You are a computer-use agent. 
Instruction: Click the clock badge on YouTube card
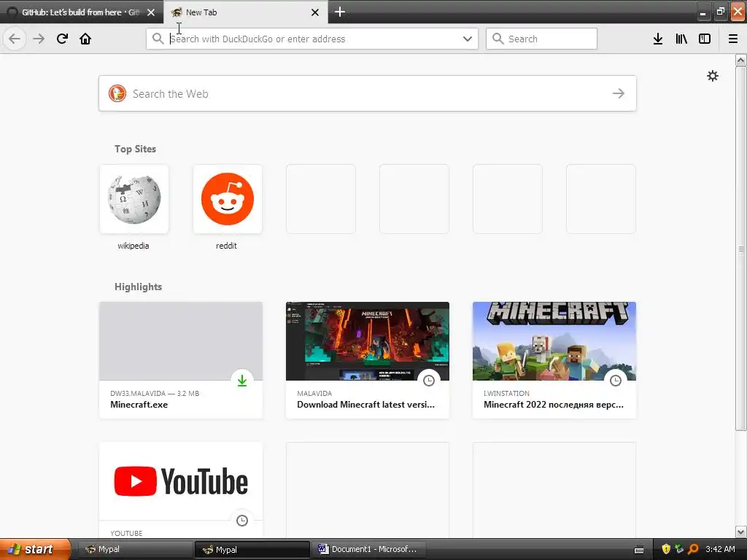242,521
